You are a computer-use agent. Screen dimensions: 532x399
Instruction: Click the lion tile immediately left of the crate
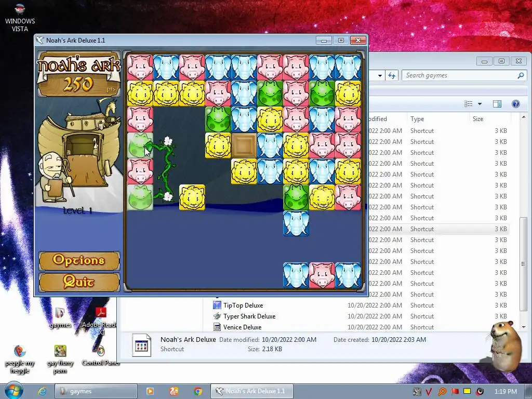pyautogui.click(x=218, y=145)
